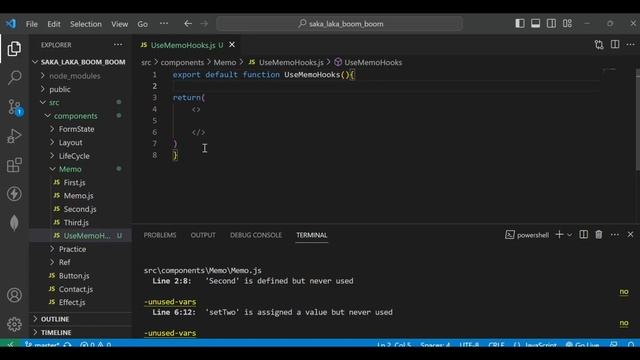Screen dimensions: 640x360
Task: Open Button.js file in explorer
Action: [x=80, y=276]
